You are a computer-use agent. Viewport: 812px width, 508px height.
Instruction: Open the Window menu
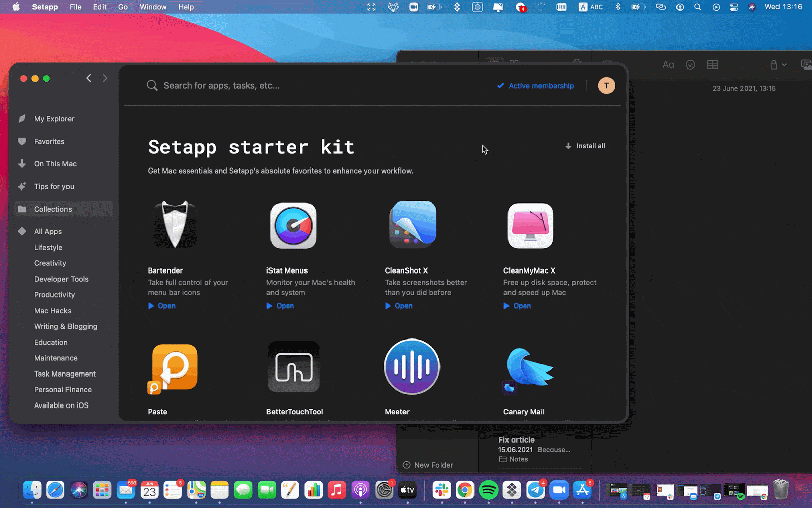click(x=153, y=7)
